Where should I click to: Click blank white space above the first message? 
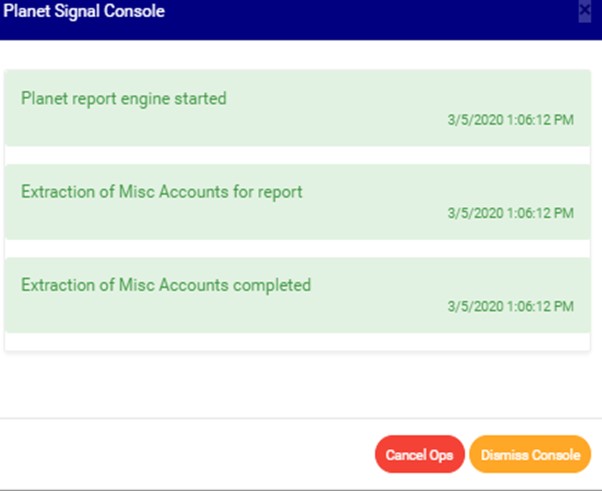tap(297, 55)
